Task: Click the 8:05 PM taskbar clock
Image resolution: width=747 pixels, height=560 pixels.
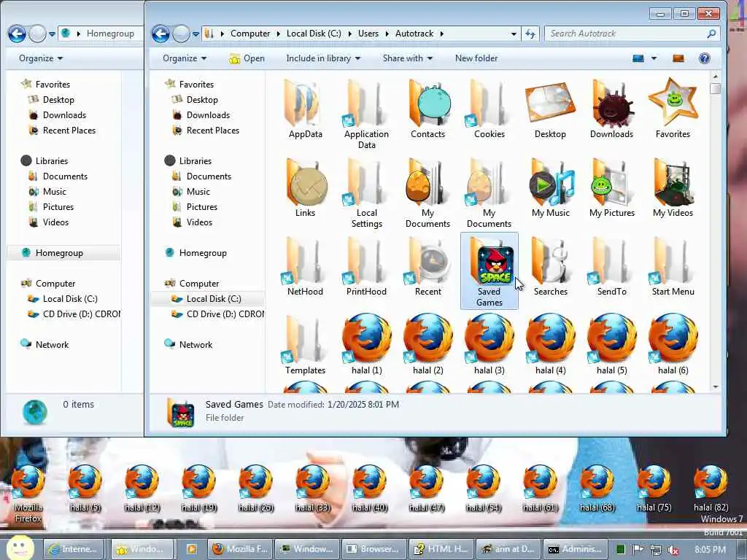Action: click(710, 550)
